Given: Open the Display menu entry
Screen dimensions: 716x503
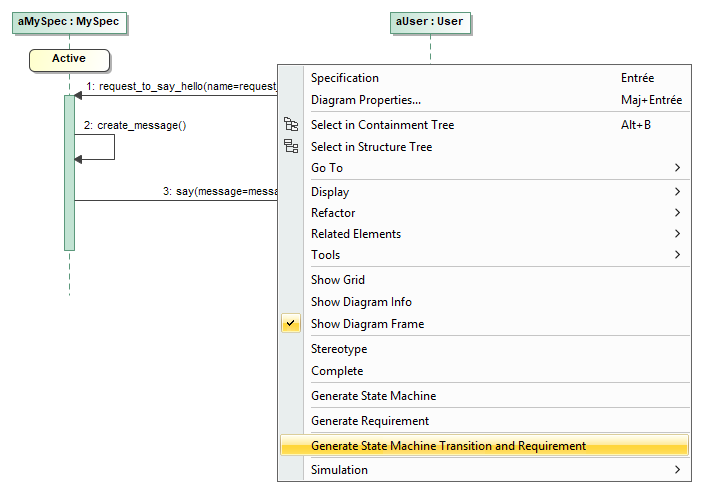Looking at the screenshot, I should (x=484, y=192).
